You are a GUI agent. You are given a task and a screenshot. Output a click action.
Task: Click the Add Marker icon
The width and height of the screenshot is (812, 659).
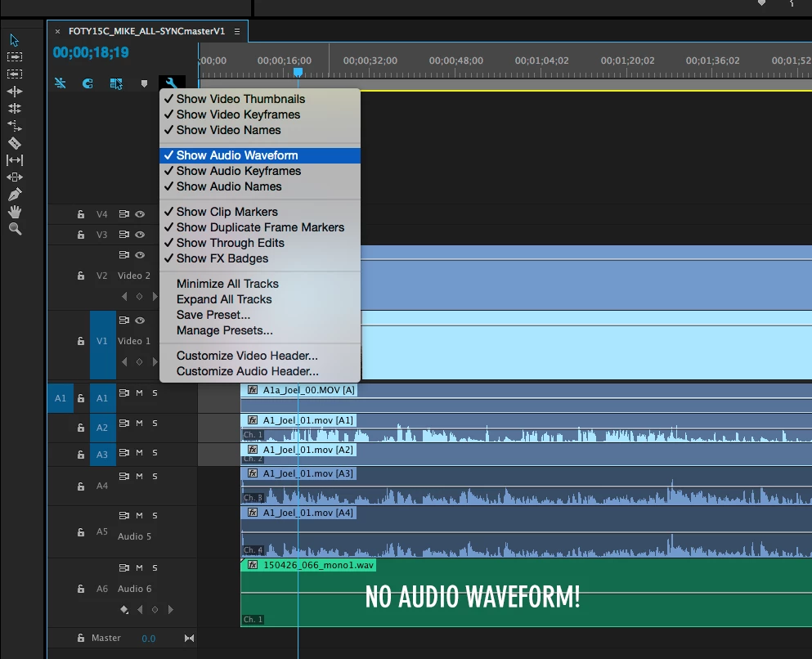click(144, 83)
